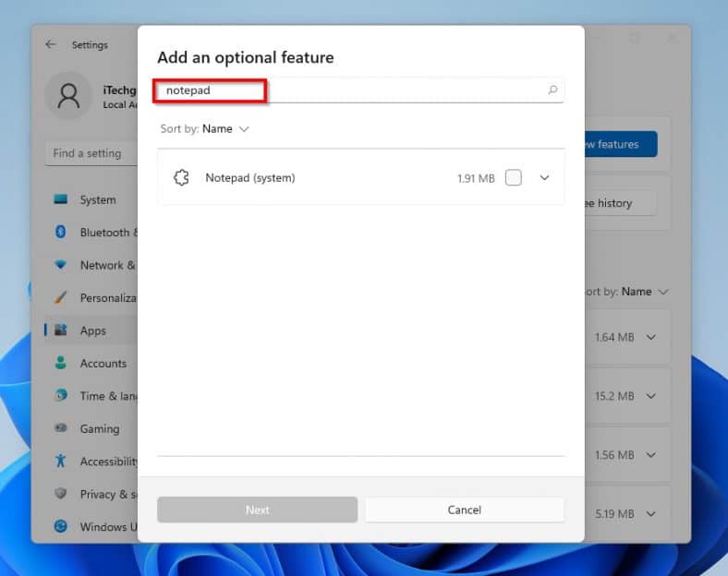The image size is (728, 576).
Task: Open Privacy & security settings category
Action: click(91, 494)
